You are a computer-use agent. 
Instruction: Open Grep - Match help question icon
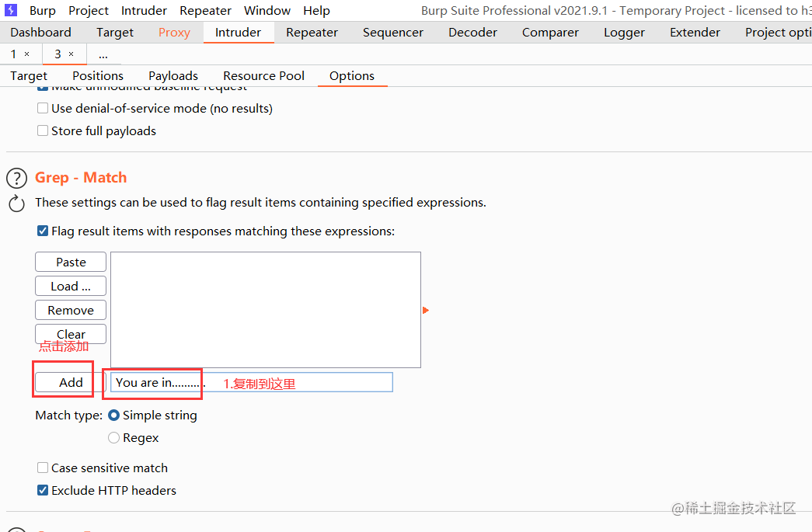[16, 178]
